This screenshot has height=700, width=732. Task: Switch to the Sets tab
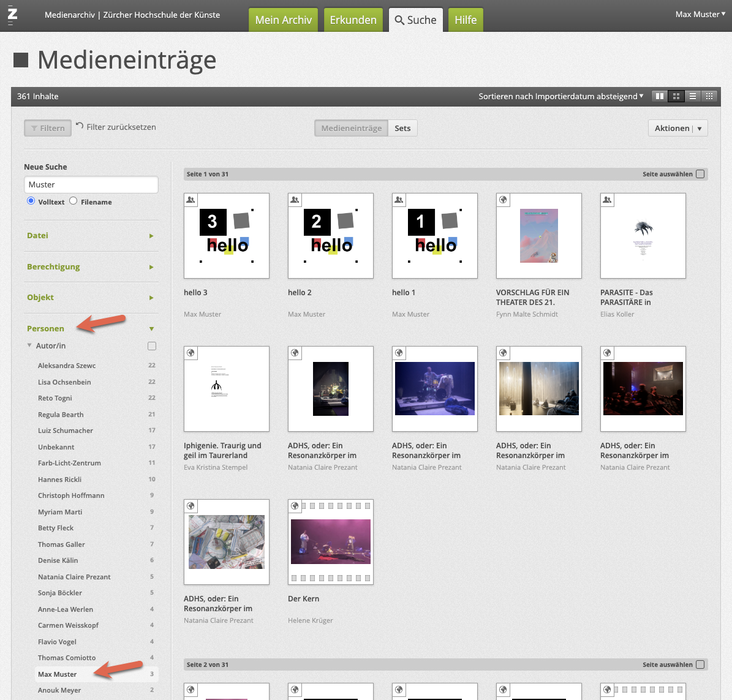[402, 129]
